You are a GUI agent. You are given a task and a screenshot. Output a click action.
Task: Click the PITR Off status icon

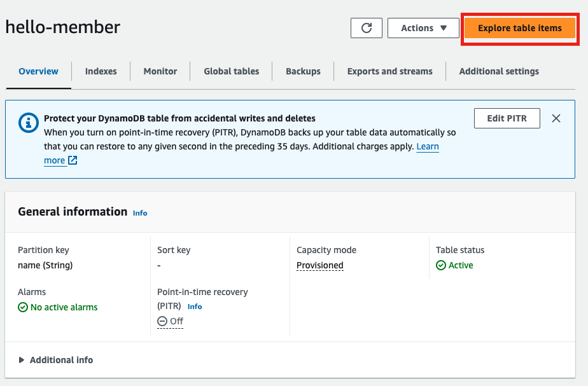162,321
